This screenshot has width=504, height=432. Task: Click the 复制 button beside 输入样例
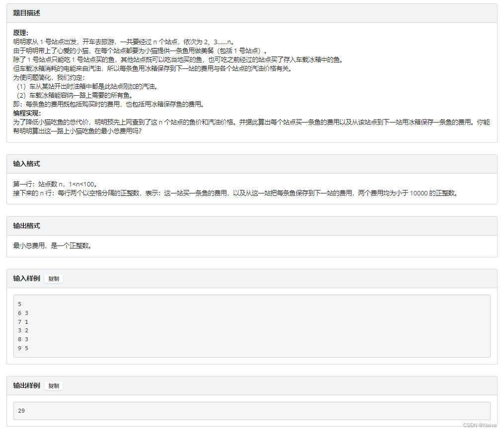click(x=54, y=279)
